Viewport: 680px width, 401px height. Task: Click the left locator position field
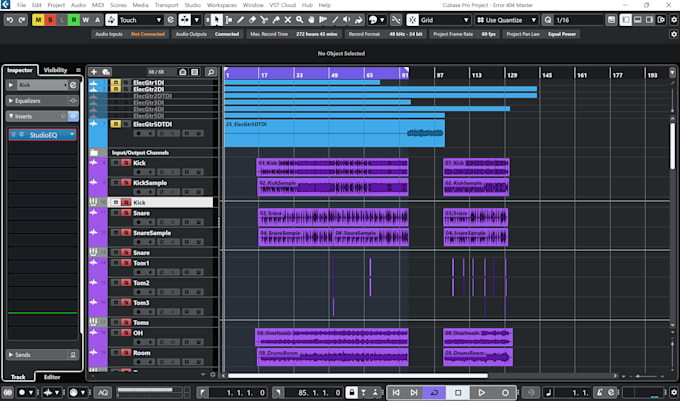pos(238,393)
